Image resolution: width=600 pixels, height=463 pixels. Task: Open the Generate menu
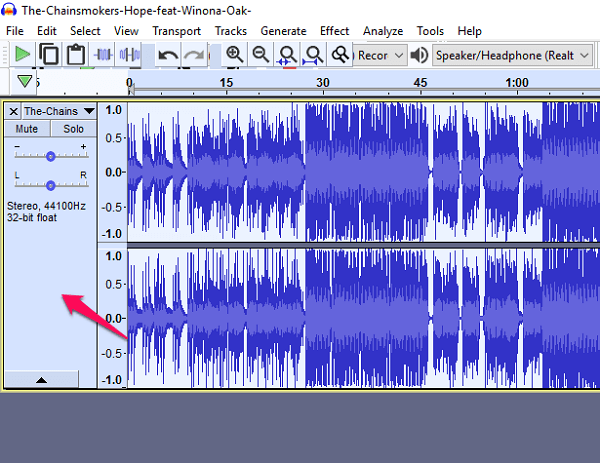click(x=283, y=31)
